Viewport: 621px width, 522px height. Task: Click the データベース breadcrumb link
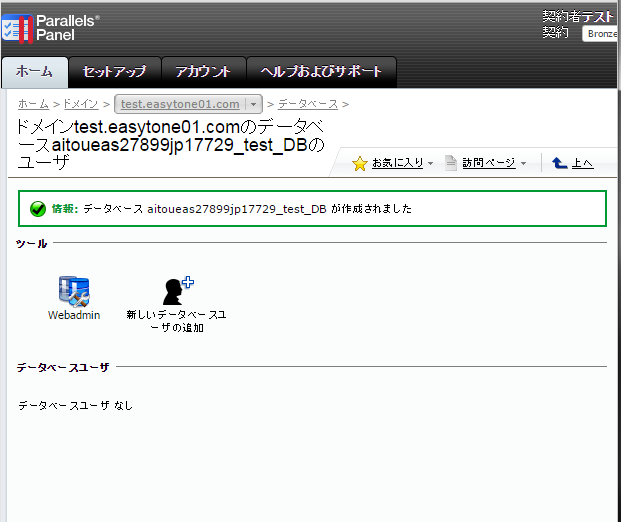tap(308, 104)
